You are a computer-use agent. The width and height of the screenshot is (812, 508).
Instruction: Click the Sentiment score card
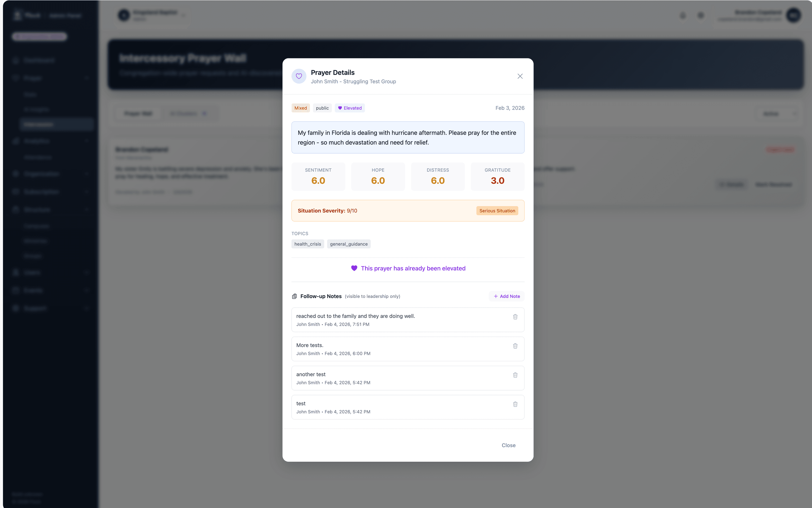(318, 177)
